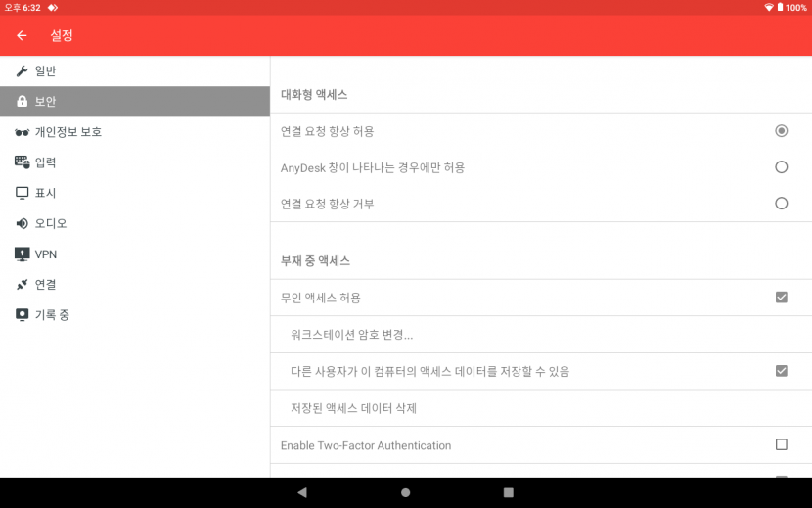The height and width of the screenshot is (508, 812).
Task: Click the 대화형 액세스 section heading
Action: (314, 95)
